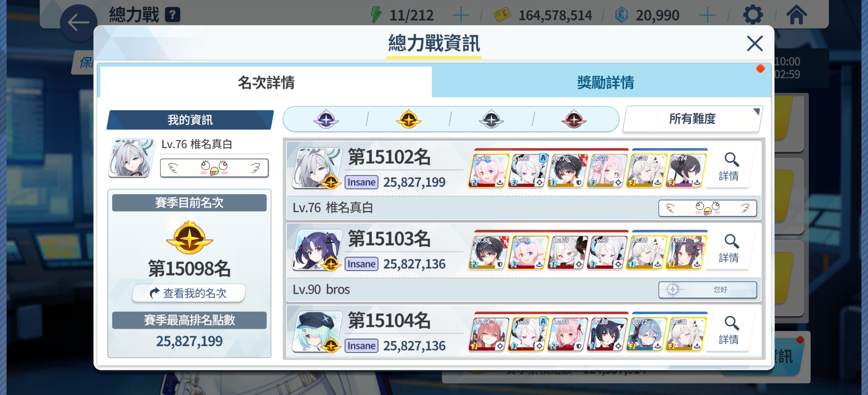Select the purple platinum rank tier icon
The width and height of the screenshot is (868, 395).
(326, 119)
